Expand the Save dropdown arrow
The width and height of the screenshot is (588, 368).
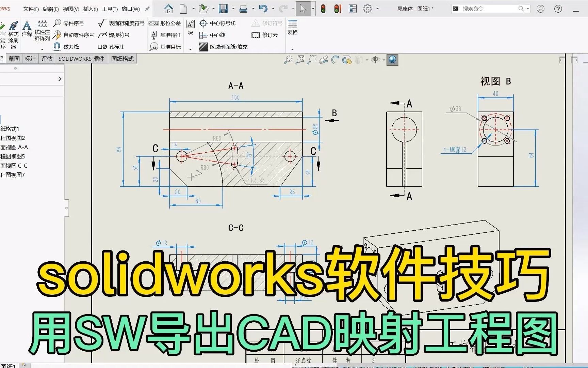(233, 9)
